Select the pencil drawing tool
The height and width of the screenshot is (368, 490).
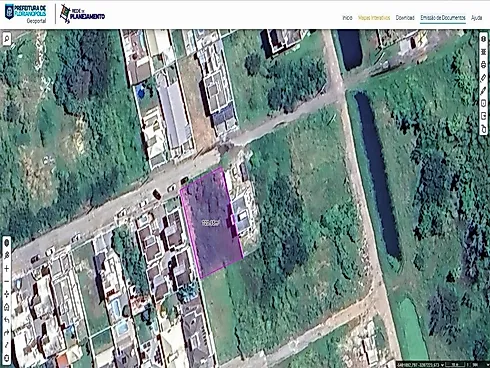tap(483, 90)
